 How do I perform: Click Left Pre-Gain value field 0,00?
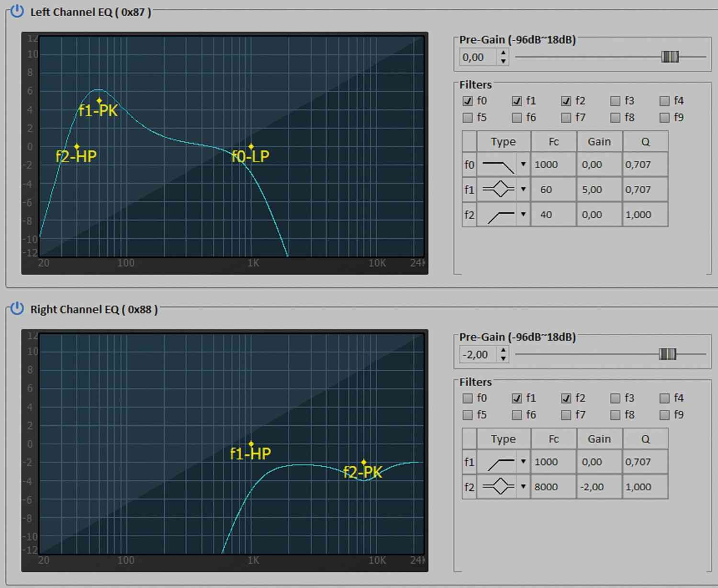tap(479, 57)
